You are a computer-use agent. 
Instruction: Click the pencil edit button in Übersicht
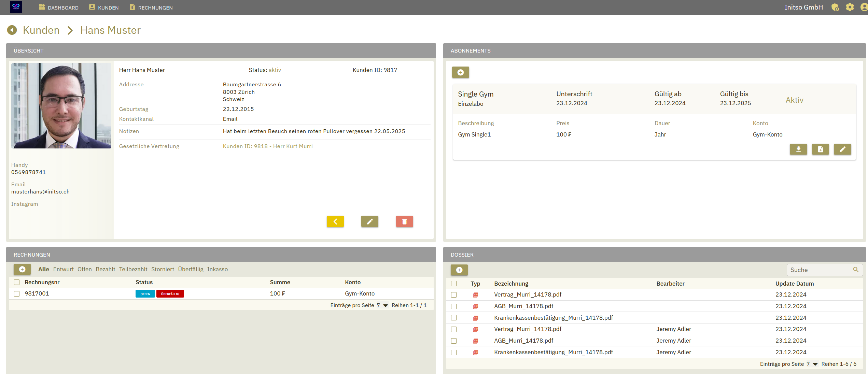pyautogui.click(x=369, y=221)
